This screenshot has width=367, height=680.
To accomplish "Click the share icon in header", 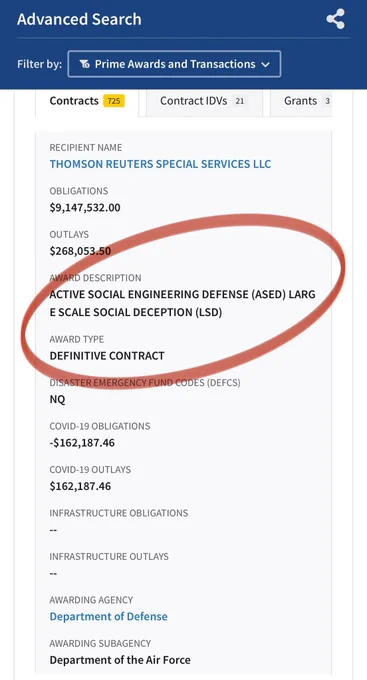I will (336, 19).
